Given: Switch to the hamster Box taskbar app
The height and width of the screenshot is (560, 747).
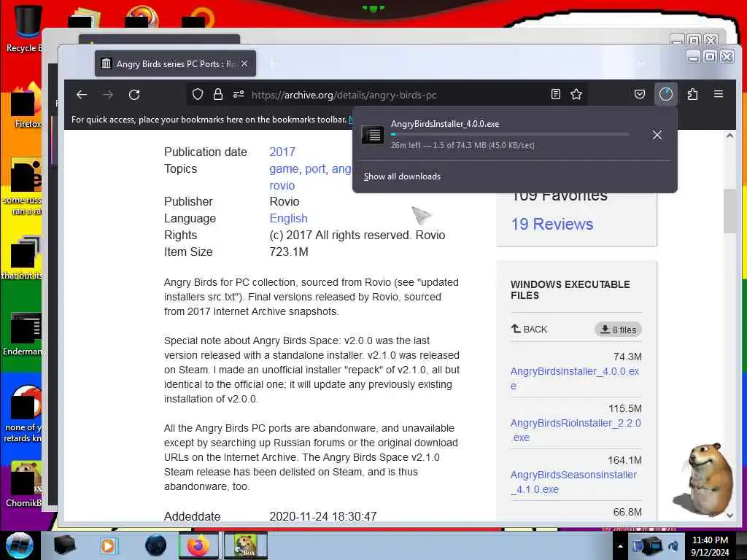Looking at the screenshot, I should (x=245, y=545).
